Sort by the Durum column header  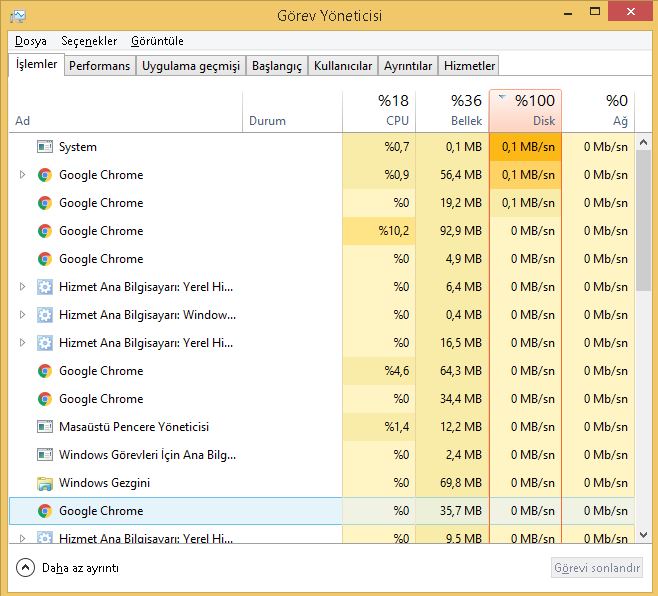click(x=292, y=111)
